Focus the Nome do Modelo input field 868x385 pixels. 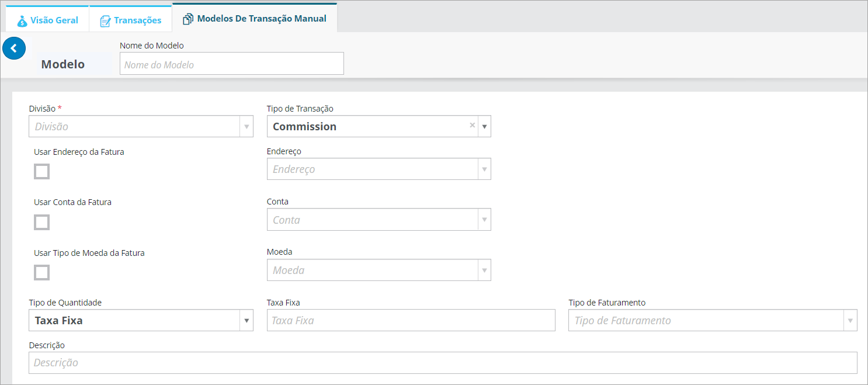coord(232,64)
